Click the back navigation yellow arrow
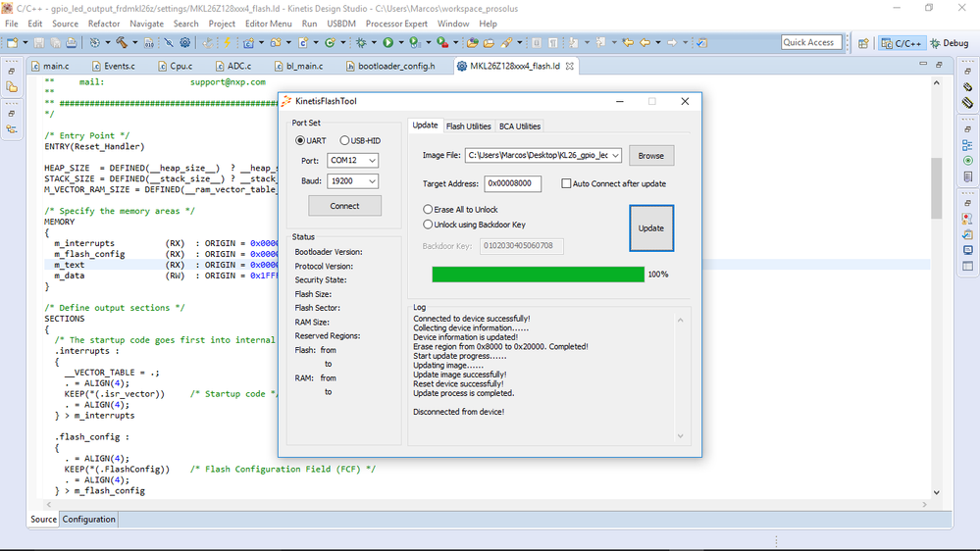 [645, 43]
